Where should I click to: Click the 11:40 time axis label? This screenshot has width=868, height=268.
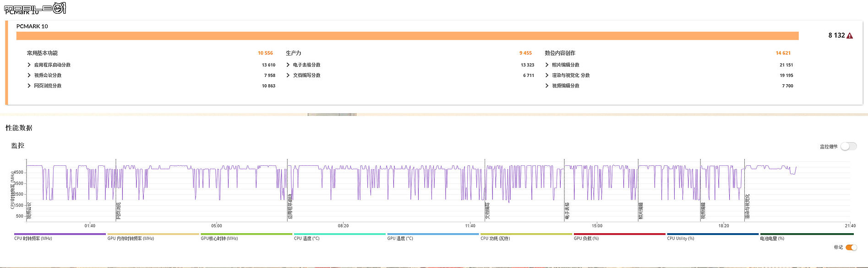tap(470, 226)
